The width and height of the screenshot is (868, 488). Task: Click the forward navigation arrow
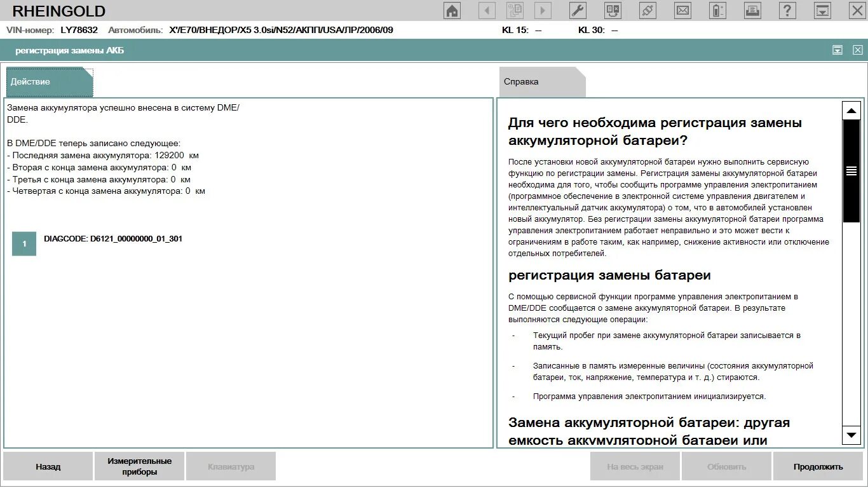click(543, 11)
